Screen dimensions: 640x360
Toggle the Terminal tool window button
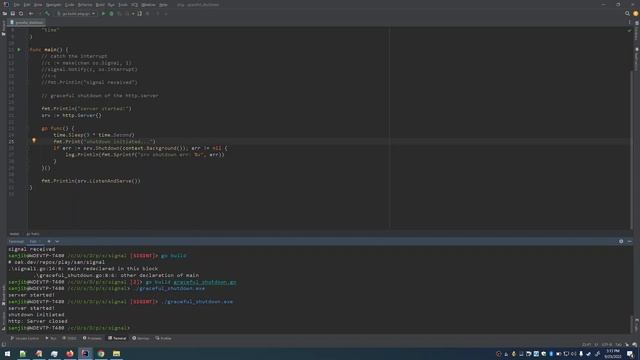point(117,338)
